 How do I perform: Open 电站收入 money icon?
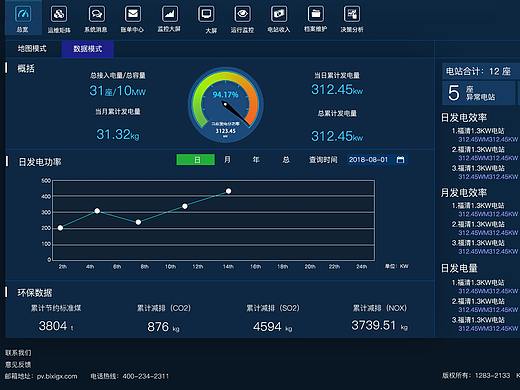coord(279,14)
